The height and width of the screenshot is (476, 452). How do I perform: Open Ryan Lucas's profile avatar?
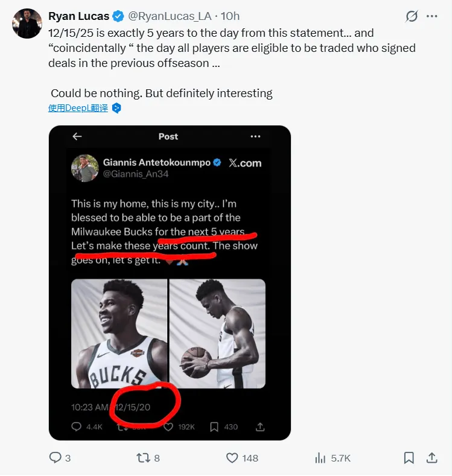[x=27, y=24]
